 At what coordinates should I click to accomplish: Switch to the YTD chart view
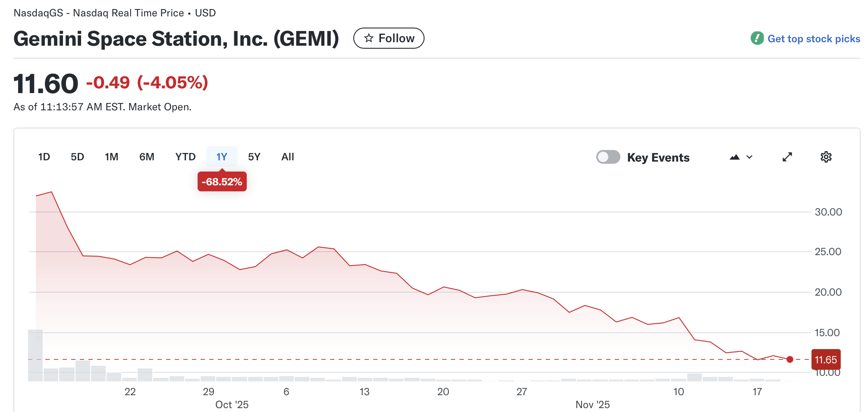[x=185, y=157]
